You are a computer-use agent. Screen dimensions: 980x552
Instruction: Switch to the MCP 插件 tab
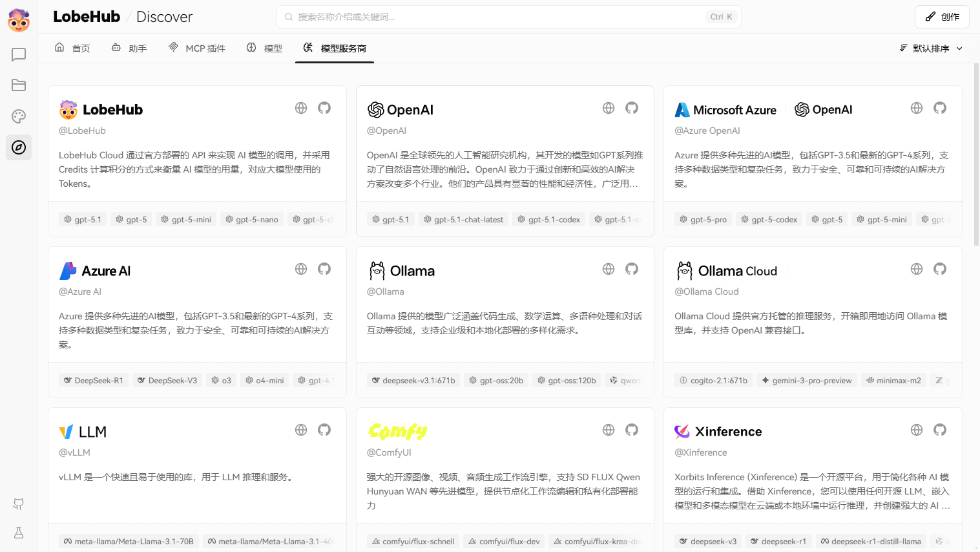pos(197,48)
